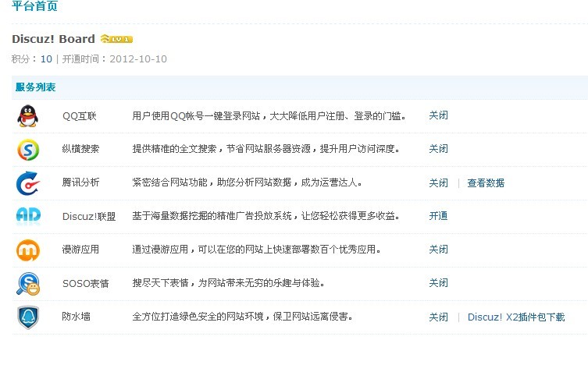Image resolution: width=588 pixels, height=372 pixels.
Task: Click the 纵横搜索 service name
Action: (x=80, y=149)
